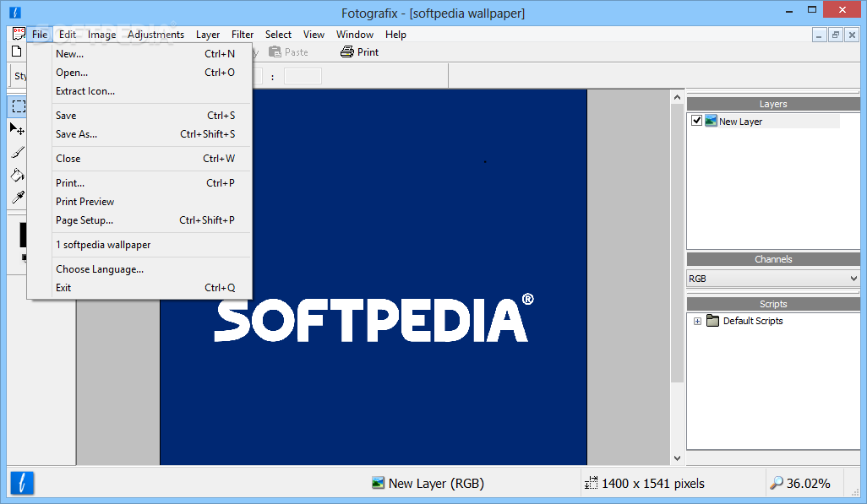Click the Fotografix title bar app icon
The image size is (867, 504).
[15, 12]
